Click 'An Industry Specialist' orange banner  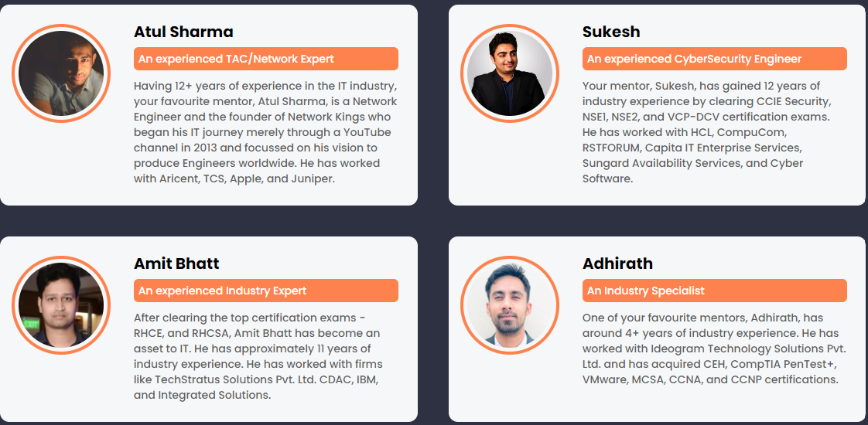pos(714,291)
